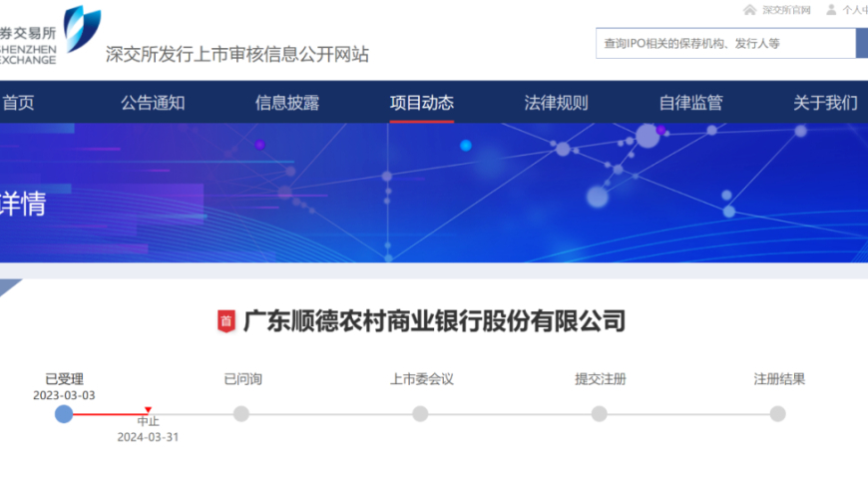Click the 注册结果 stage label

(779, 379)
